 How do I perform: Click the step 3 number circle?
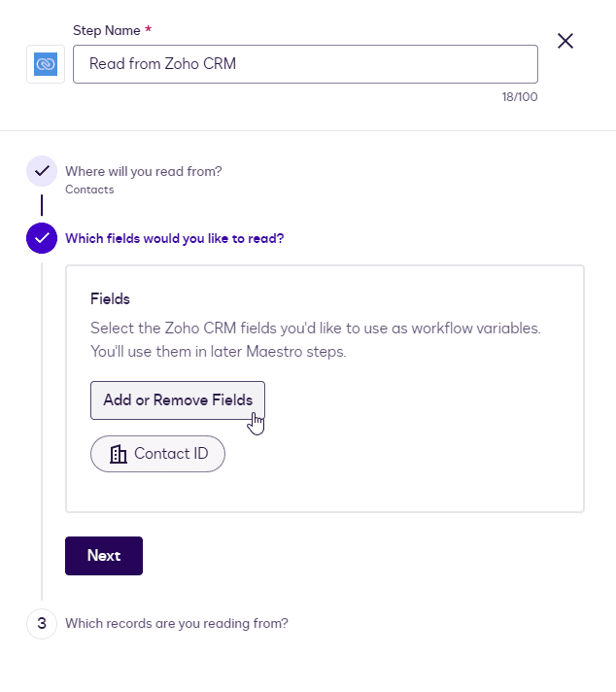41,623
